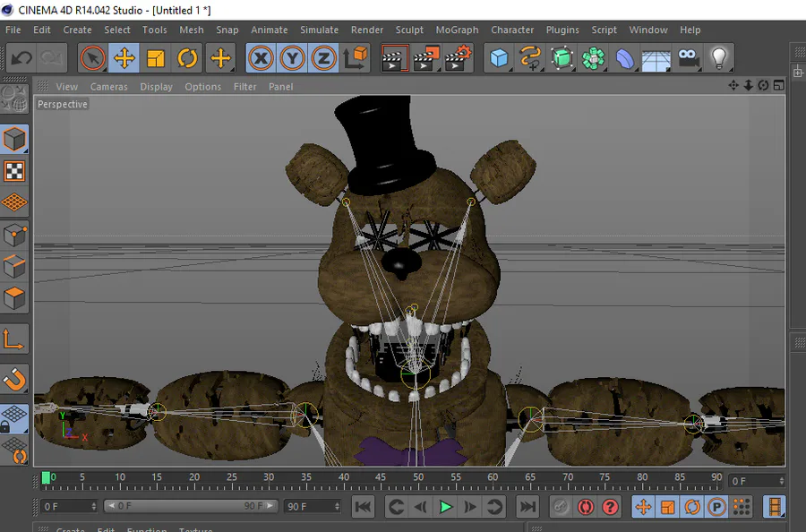
Task: Open the MoGraph menu
Action: (x=457, y=30)
